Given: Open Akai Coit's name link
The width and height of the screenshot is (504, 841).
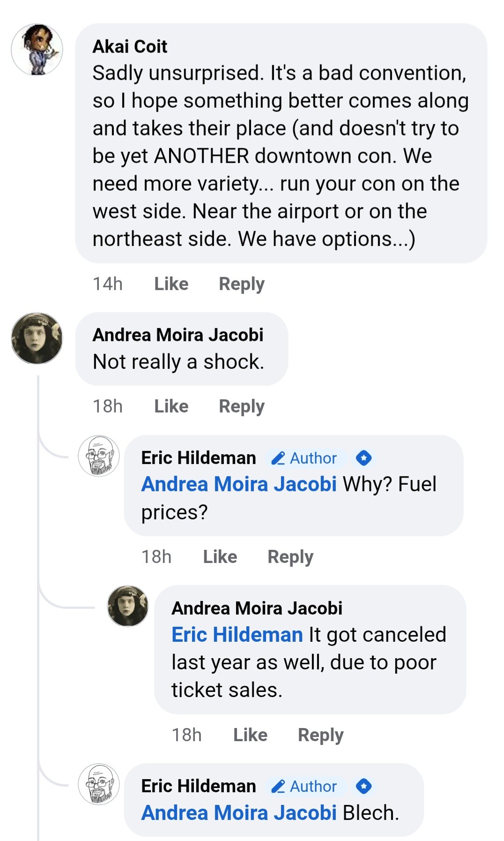Looking at the screenshot, I should [x=130, y=46].
